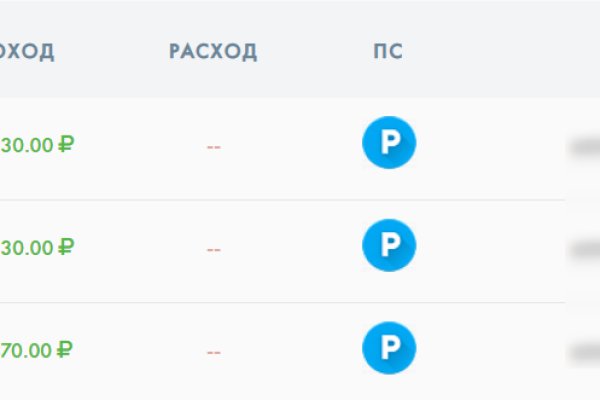
Task: Click the payment system icon in second row
Action: (x=389, y=246)
